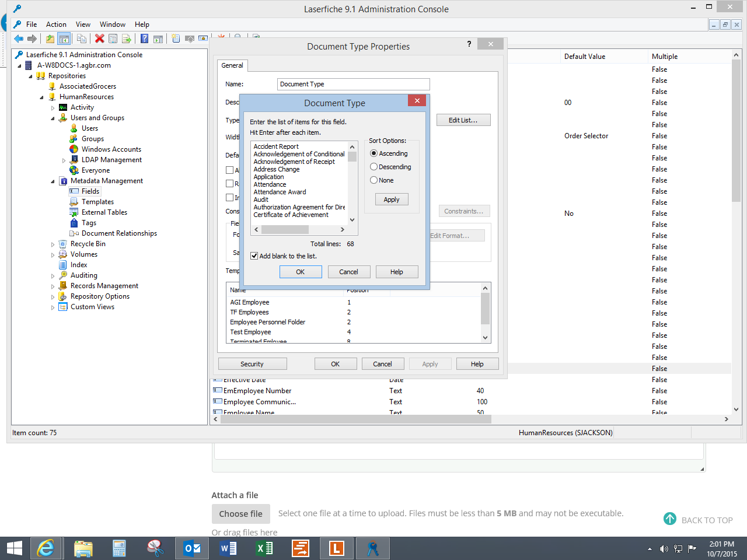Collapse the Metadata Management tree node
747x560 pixels.
coord(53,181)
